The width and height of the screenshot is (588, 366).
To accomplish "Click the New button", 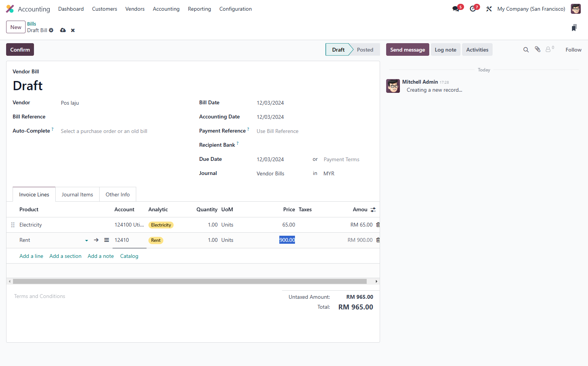I will pos(16,27).
